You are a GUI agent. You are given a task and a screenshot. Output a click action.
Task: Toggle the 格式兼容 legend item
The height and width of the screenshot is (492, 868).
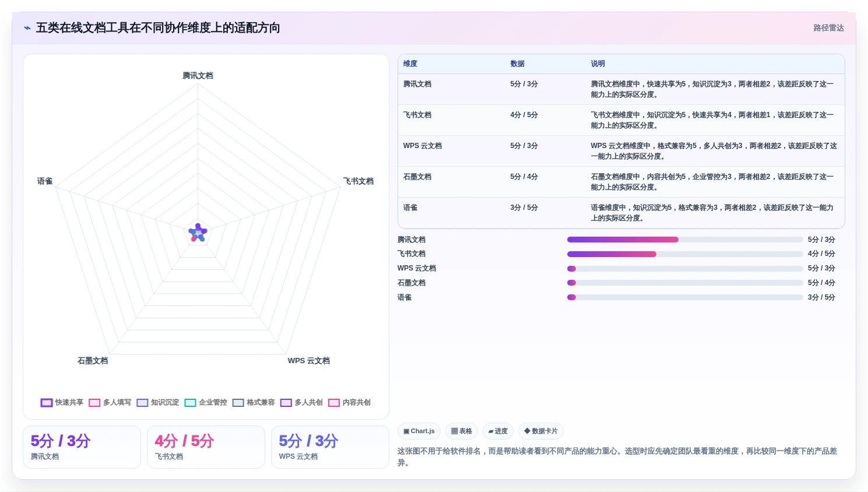pos(254,403)
